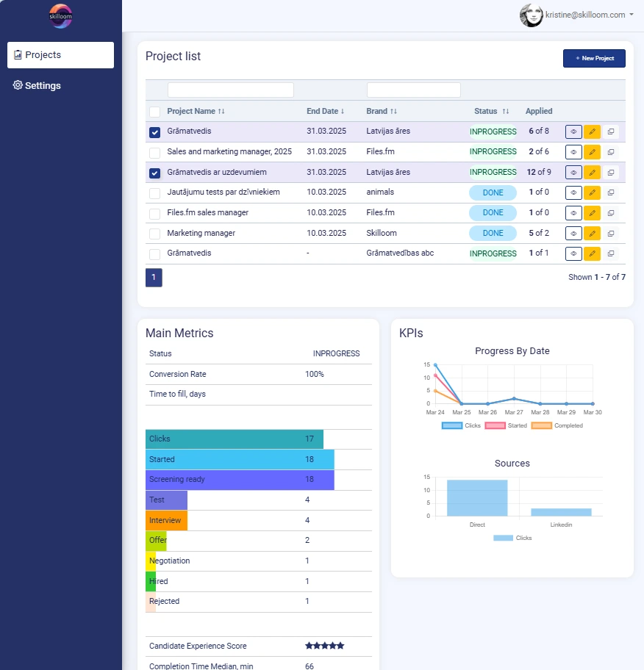The width and height of the screenshot is (644, 670).
Task: Edit the Files.fm sales manager project
Action: pos(592,213)
